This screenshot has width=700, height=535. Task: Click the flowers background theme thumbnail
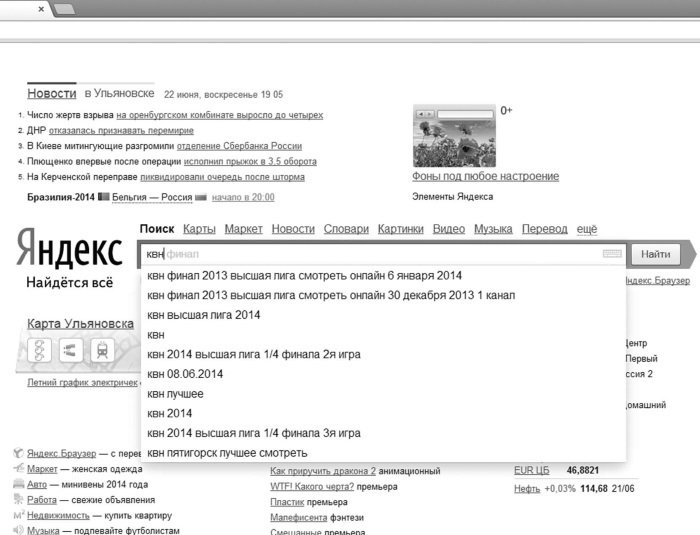[x=454, y=136]
